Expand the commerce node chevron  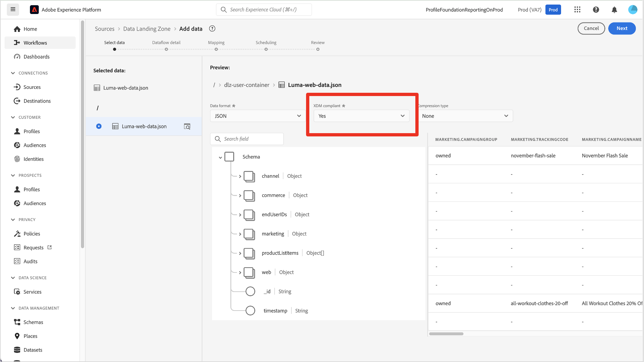point(240,196)
